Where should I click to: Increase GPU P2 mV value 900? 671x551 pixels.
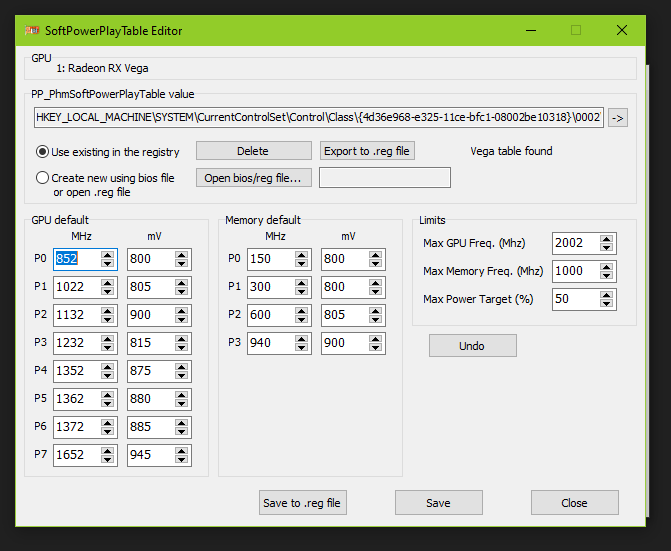pyautogui.click(x=181, y=311)
